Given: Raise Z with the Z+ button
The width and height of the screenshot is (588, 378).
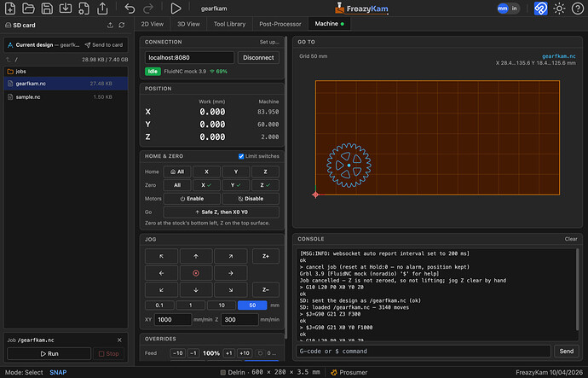Looking at the screenshot, I should click(266, 256).
